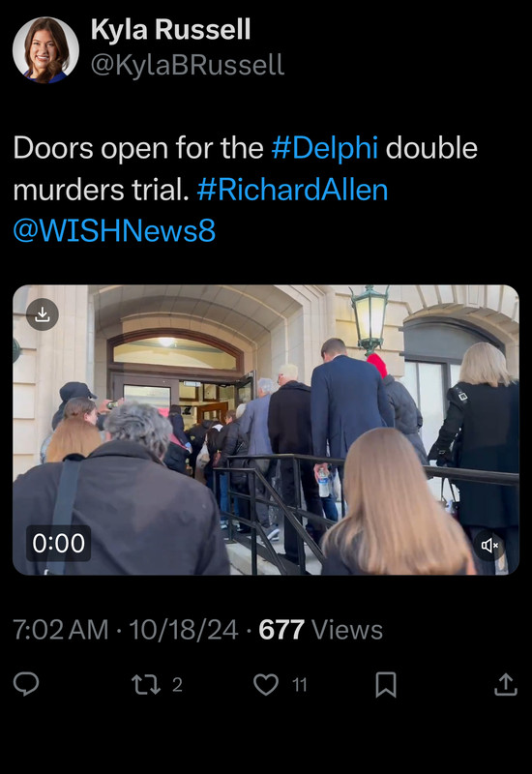Viewport: 532px width, 774px height.
Task: View the 677 Views analytics
Action: [x=321, y=630]
